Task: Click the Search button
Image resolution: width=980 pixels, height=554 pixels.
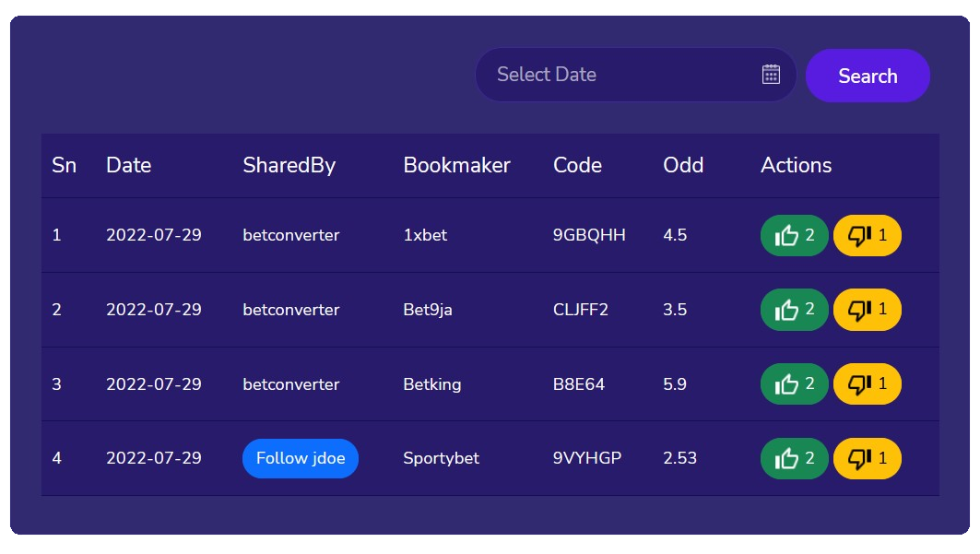Action: tap(868, 76)
